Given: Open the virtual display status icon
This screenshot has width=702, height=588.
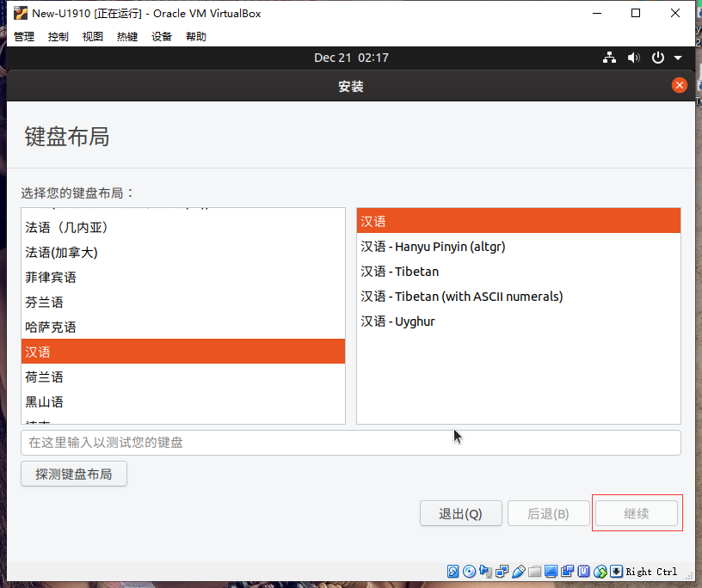Looking at the screenshot, I should pyautogui.click(x=551, y=572).
